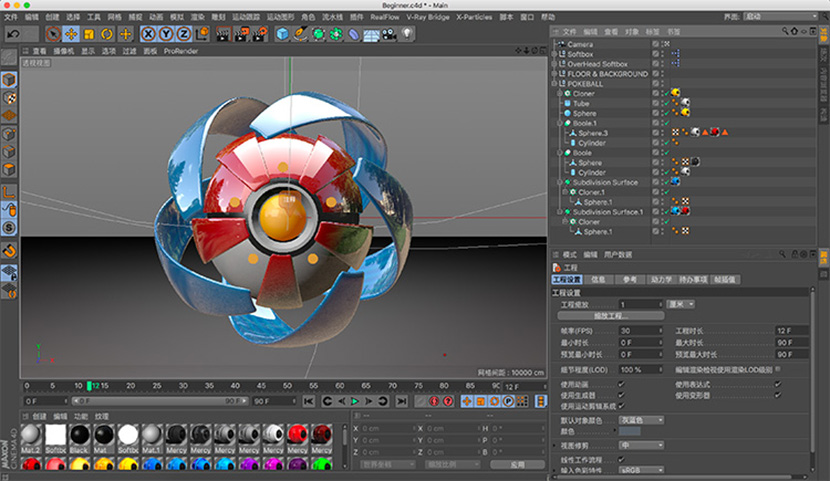Open the 厘米 unit dropdown

(x=680, y=304)
